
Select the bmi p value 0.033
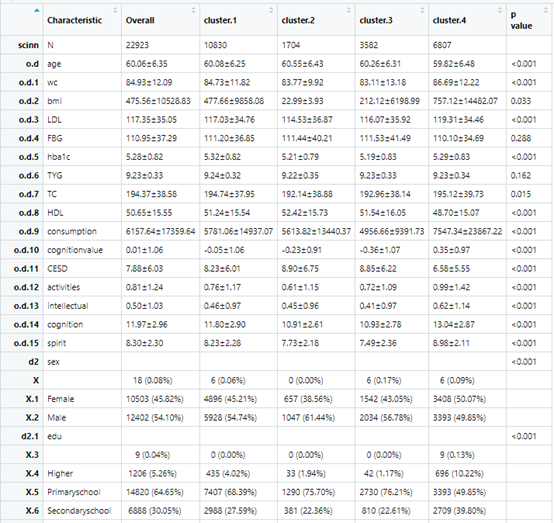(520, 101)
